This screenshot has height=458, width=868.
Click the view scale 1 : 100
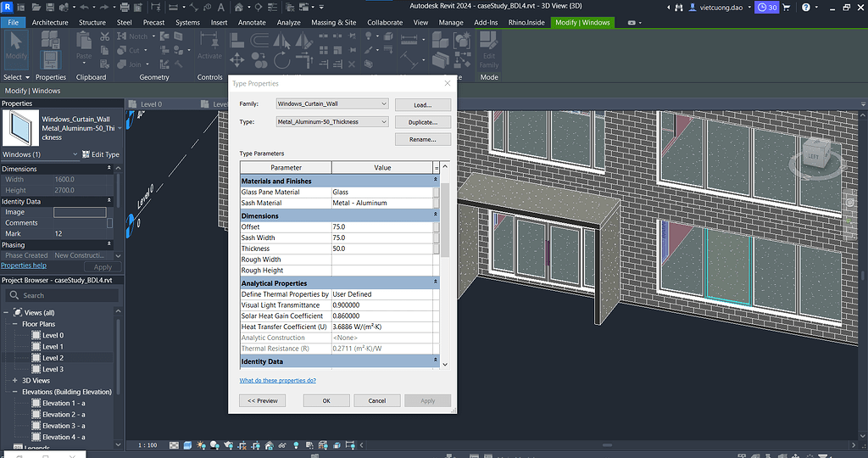(147, 445)
